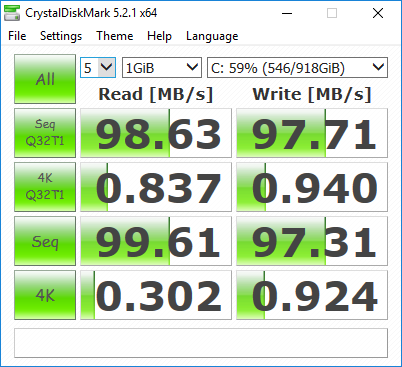Close the CrystalDiskMark window
Viewport: 402px width, 367px height.
tap(378, 13)
